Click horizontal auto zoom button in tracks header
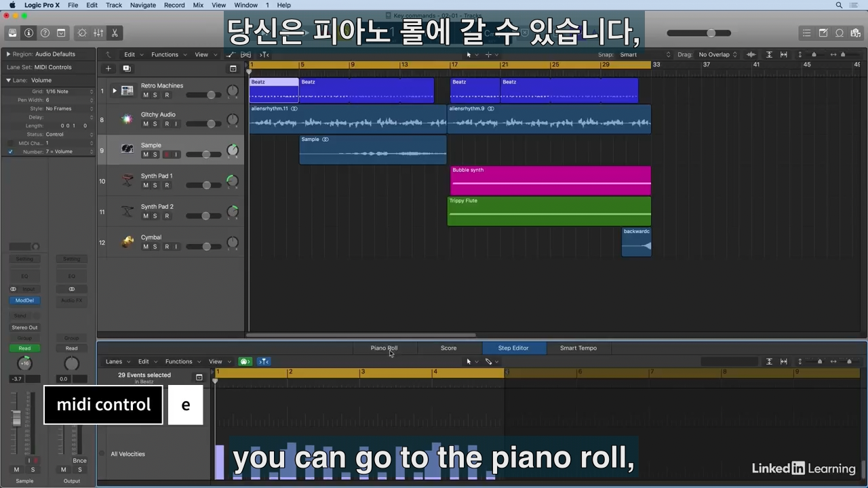The width and height of the screenshot is (868, 488). click(x=784, y=54)
